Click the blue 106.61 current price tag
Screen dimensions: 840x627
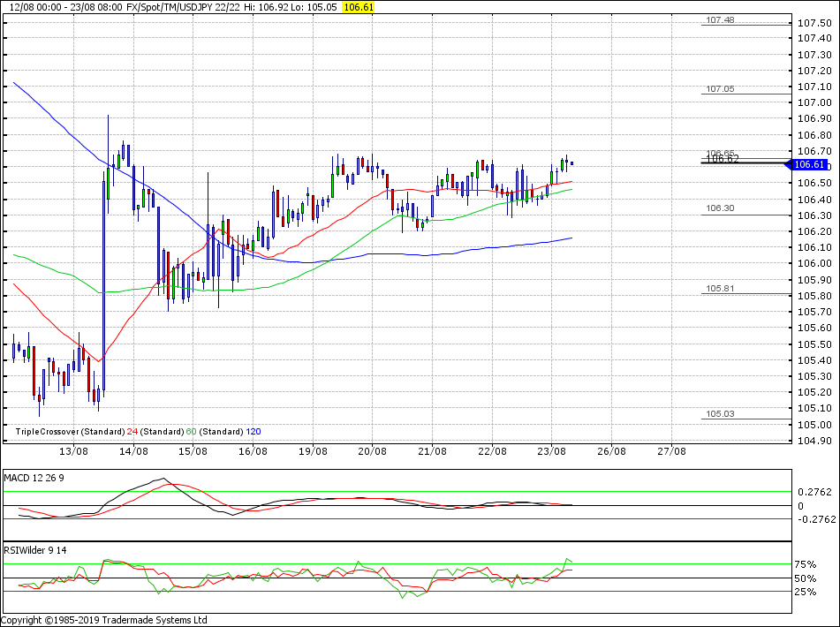[x=809, y=165]
